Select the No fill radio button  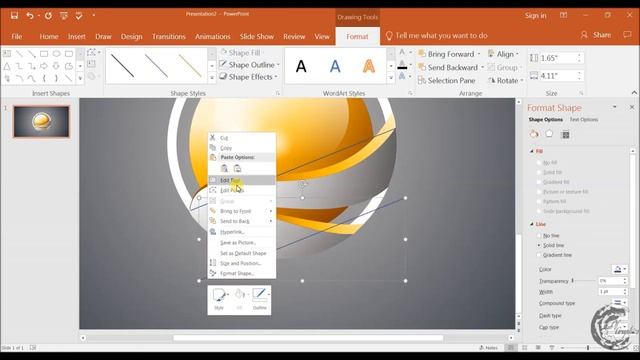pos(539,162)
